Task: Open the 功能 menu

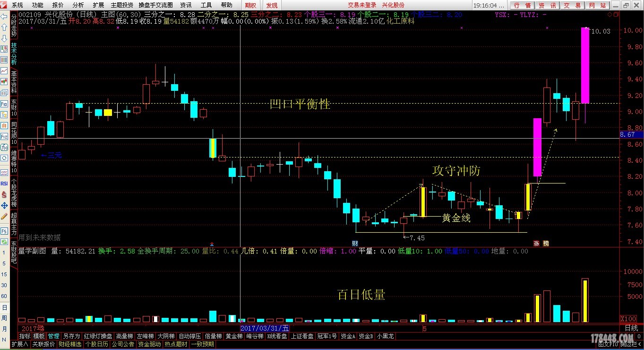Action: click(x=38, y=5)
